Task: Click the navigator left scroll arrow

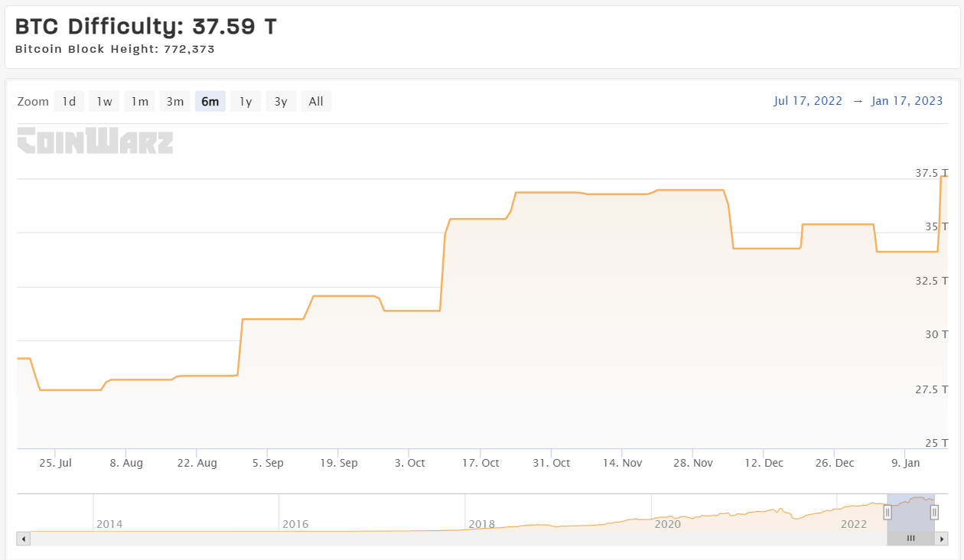Action: coord(24,539)
